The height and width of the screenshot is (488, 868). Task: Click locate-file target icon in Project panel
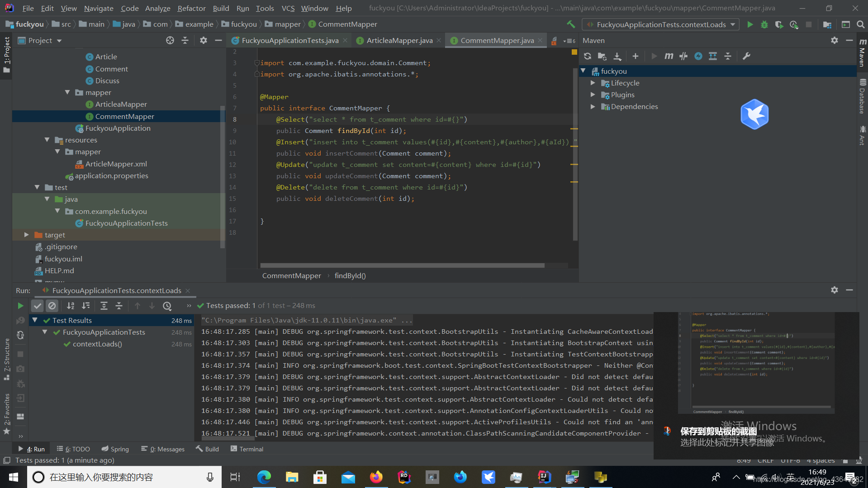point(170,40)
